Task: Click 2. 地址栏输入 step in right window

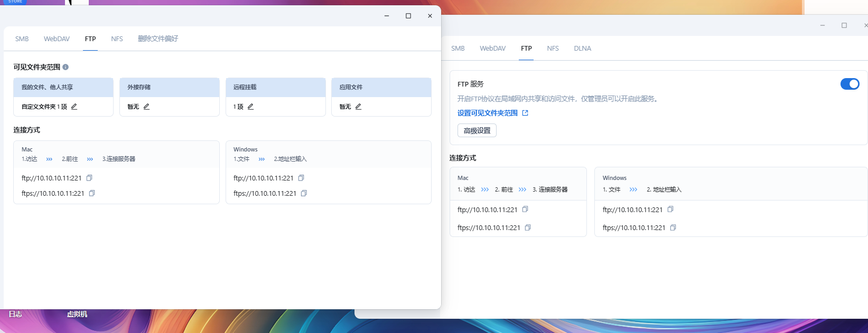Action: coord(664,189)
